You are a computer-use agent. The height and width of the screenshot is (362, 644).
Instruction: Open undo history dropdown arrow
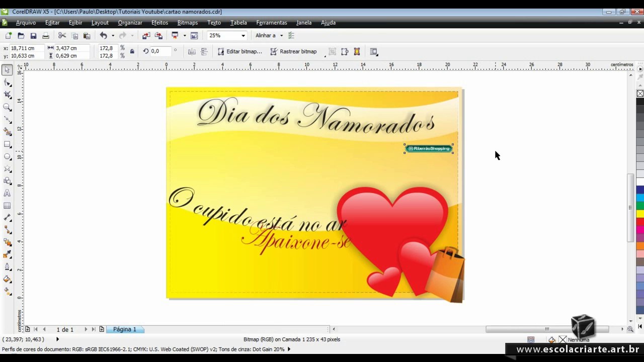tap(113, 36)
